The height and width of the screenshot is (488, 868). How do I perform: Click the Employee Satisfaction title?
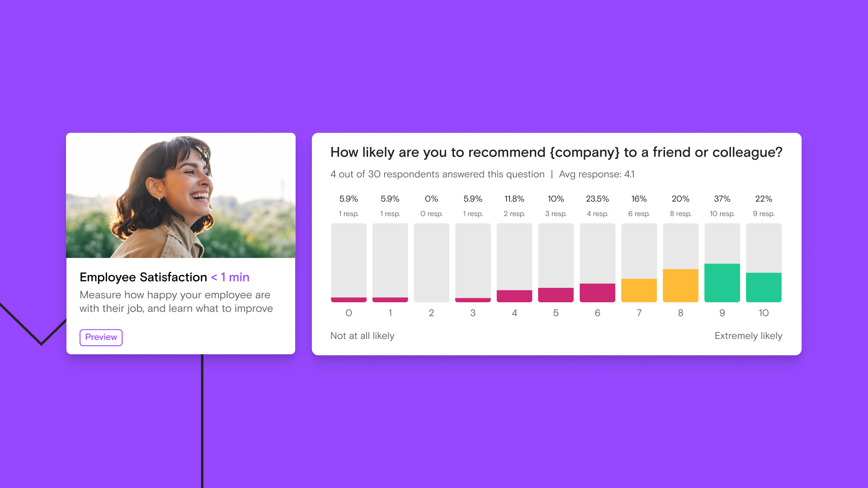tap(143, 277)
